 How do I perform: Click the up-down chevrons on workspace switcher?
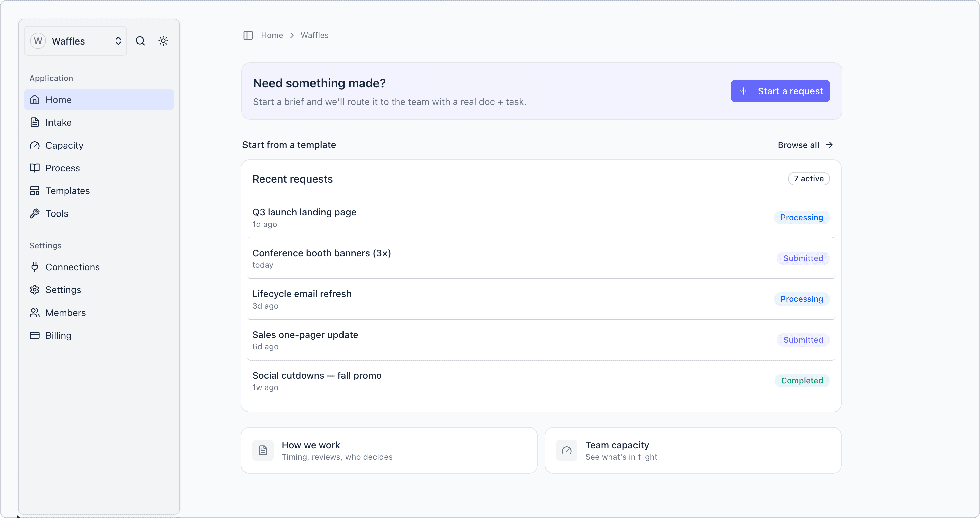[118, 41]
